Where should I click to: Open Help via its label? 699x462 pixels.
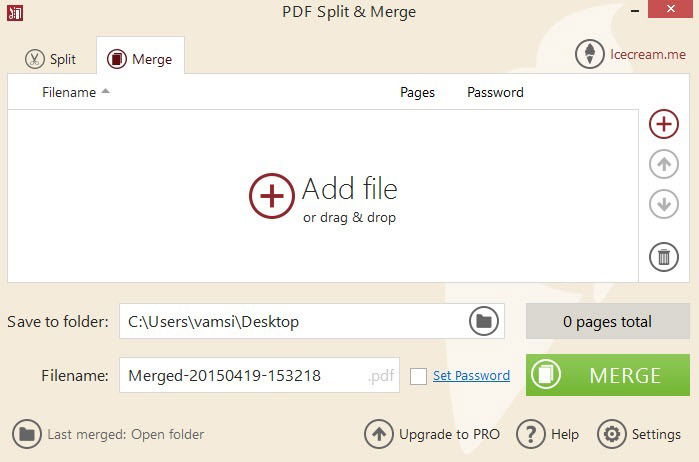pyautogui.click(x=565, y=434)
